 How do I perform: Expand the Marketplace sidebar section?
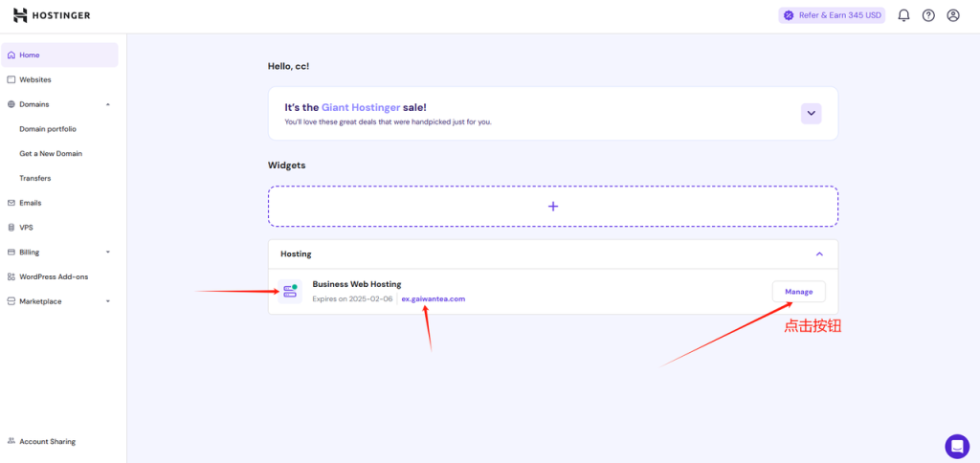108,301
